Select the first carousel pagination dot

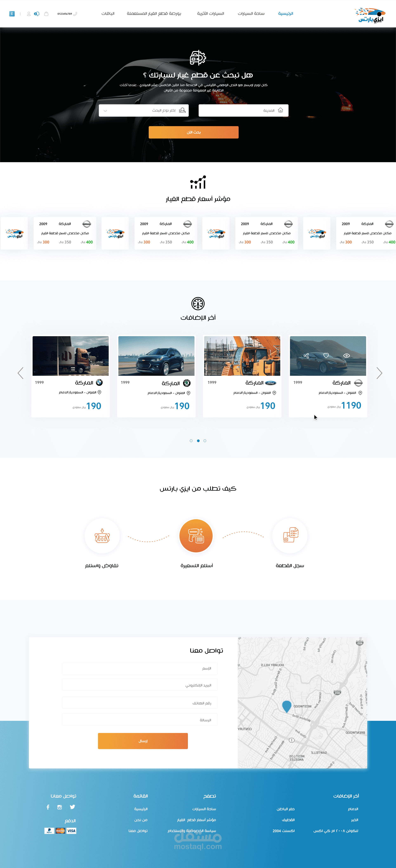191,441
